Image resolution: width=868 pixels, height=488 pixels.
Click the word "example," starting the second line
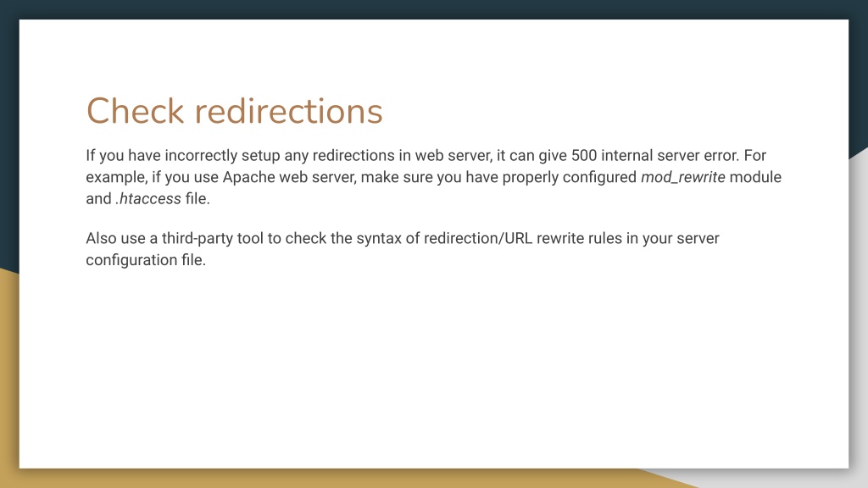[x=117, y=178]
